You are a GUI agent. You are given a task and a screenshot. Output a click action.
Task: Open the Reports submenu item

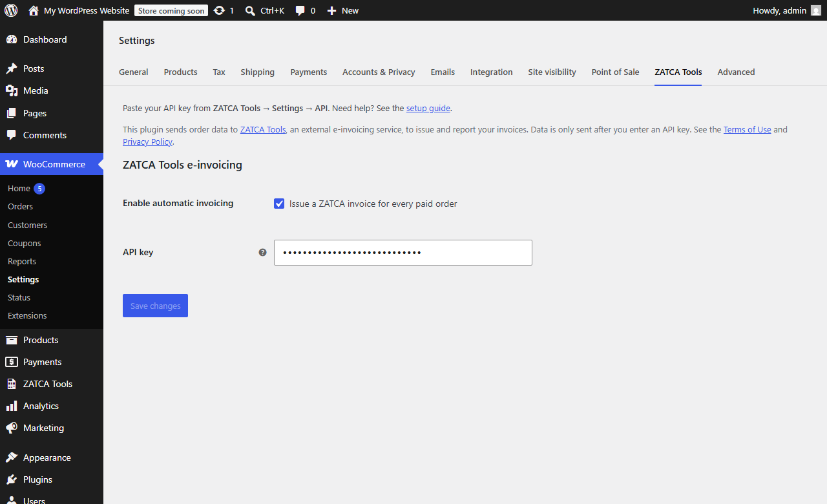click(x=22, y=261)
